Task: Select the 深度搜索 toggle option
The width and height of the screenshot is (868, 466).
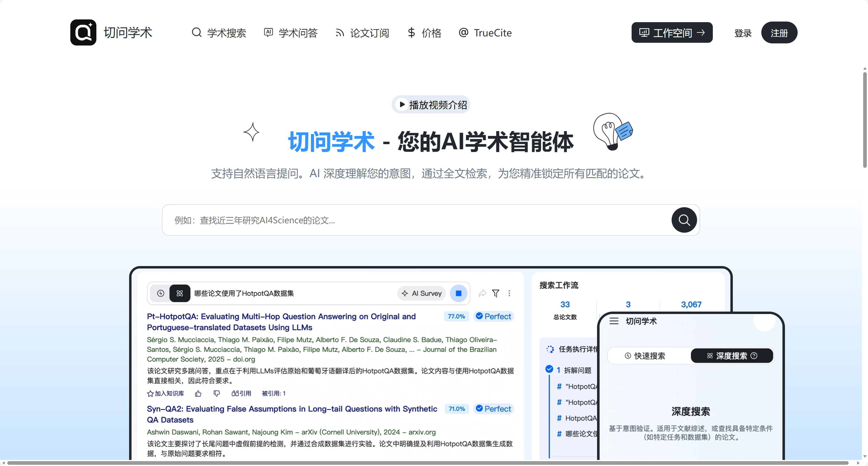Action: 732,355
